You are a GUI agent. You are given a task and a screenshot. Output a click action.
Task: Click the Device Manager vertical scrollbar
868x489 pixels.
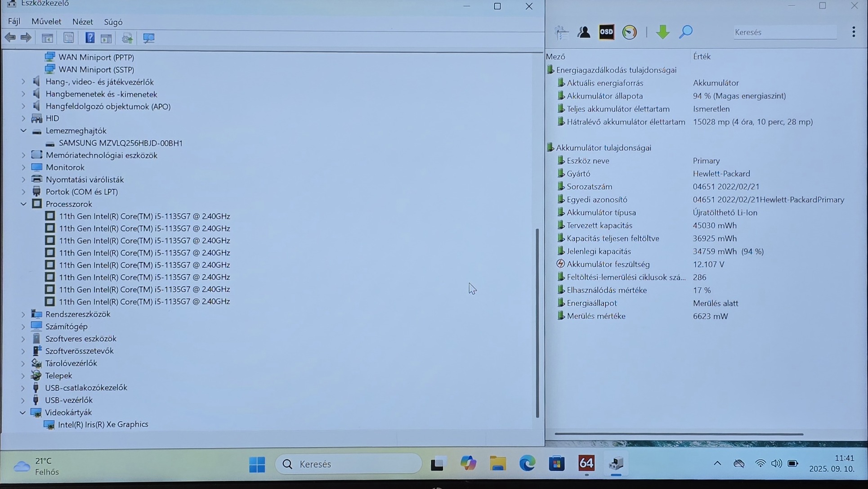pyautogui.click(x=537, y=322)
